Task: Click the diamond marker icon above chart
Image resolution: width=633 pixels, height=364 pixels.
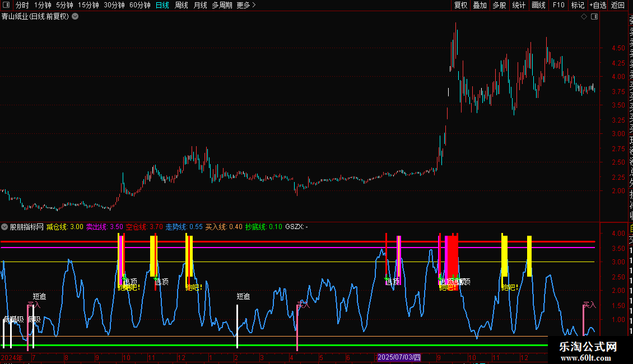Action: click(x=584, y=17)
